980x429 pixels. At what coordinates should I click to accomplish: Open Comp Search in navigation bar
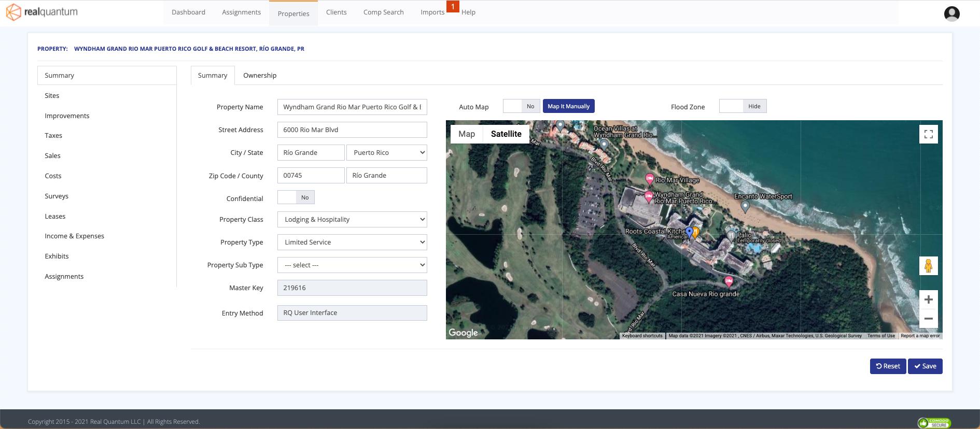pyautogui.click(x=383, y=12)
